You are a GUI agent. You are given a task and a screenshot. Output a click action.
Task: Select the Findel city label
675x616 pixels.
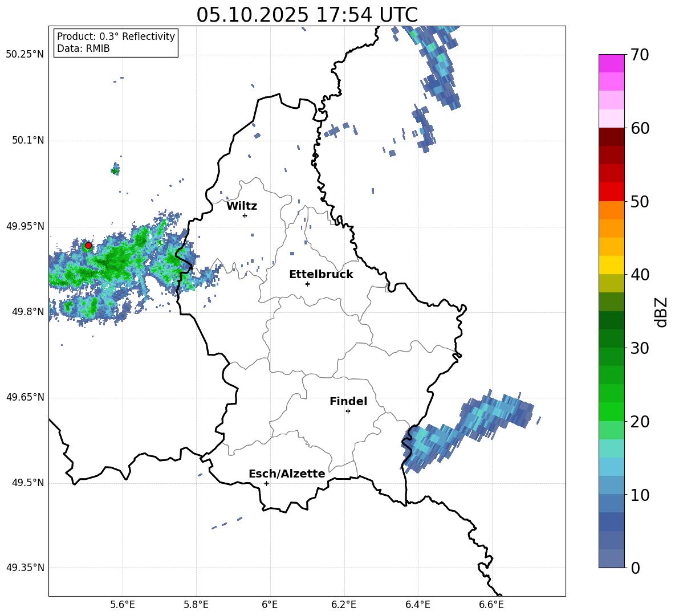tap(348, 401)
